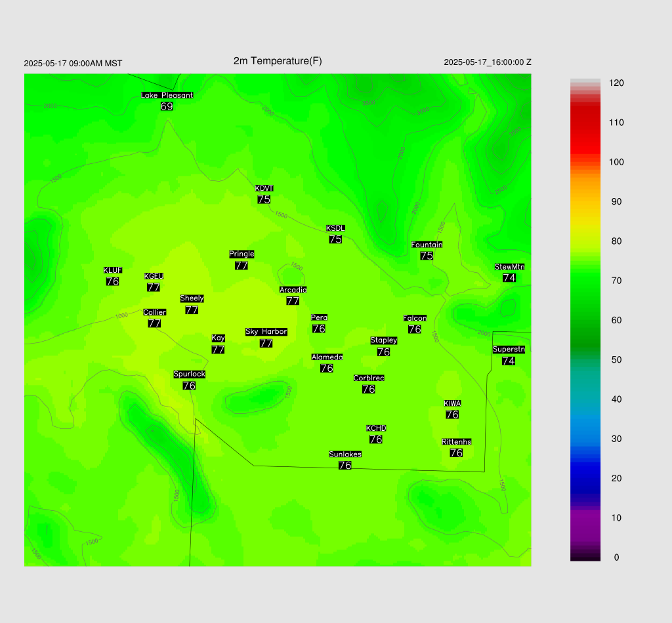Click the KCHD station label
Screen dimensions: 672x623
tap(376, 428)
